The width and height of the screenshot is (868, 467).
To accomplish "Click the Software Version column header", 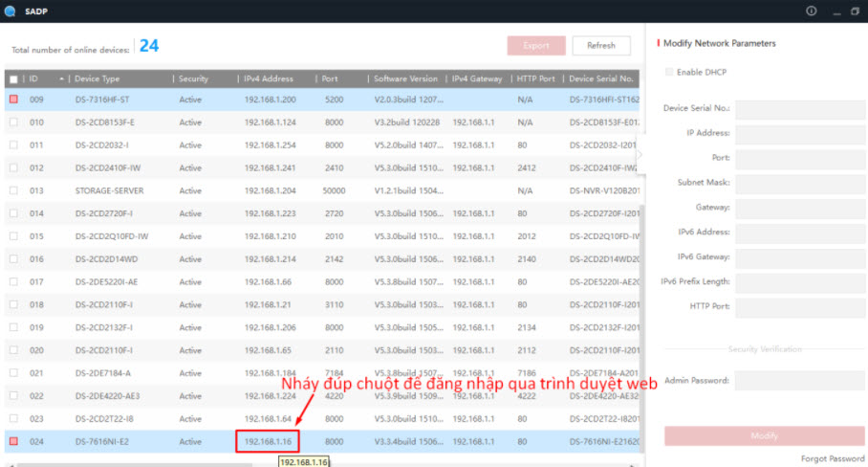I will click(x=405, y=78).
